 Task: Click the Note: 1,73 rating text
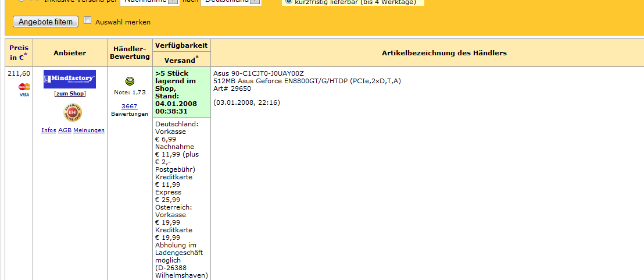(x=130, y=93)
